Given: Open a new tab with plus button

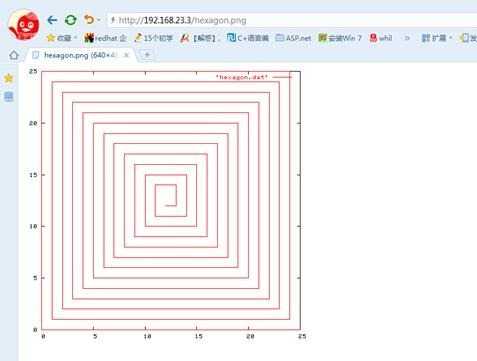Looking at the screenshot, I should click(147, 55).
